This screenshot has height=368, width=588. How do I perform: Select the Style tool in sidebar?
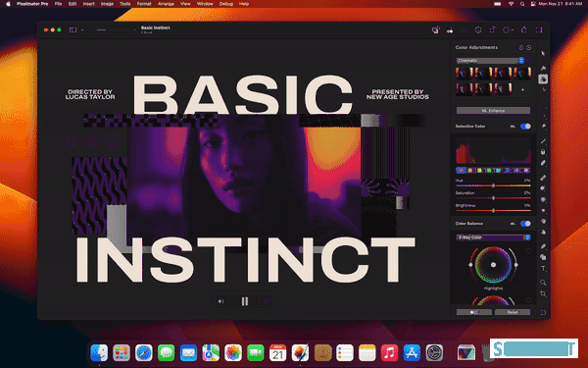543,68
